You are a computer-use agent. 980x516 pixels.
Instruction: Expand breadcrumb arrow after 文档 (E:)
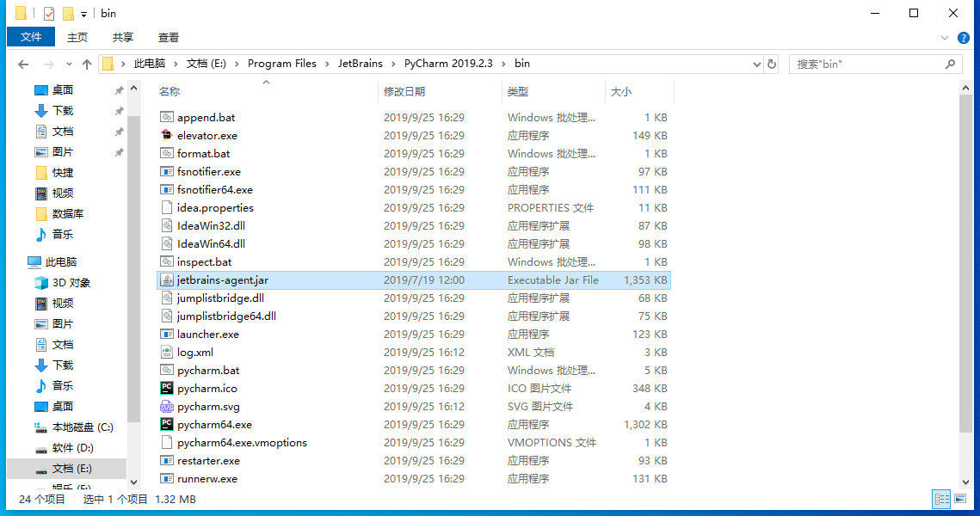tap(237, 64)
